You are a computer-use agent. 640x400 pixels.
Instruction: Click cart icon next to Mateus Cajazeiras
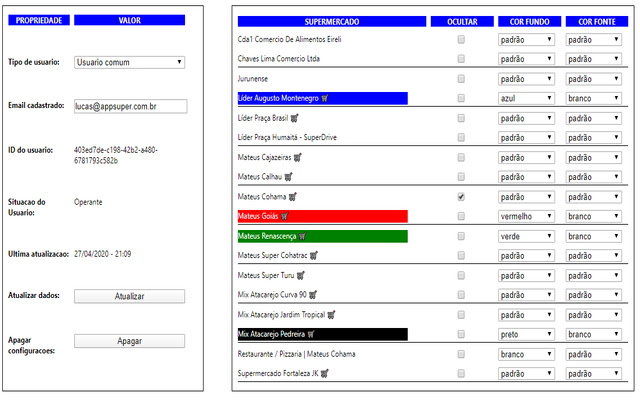pyautogui.click(x=298, y=157)
